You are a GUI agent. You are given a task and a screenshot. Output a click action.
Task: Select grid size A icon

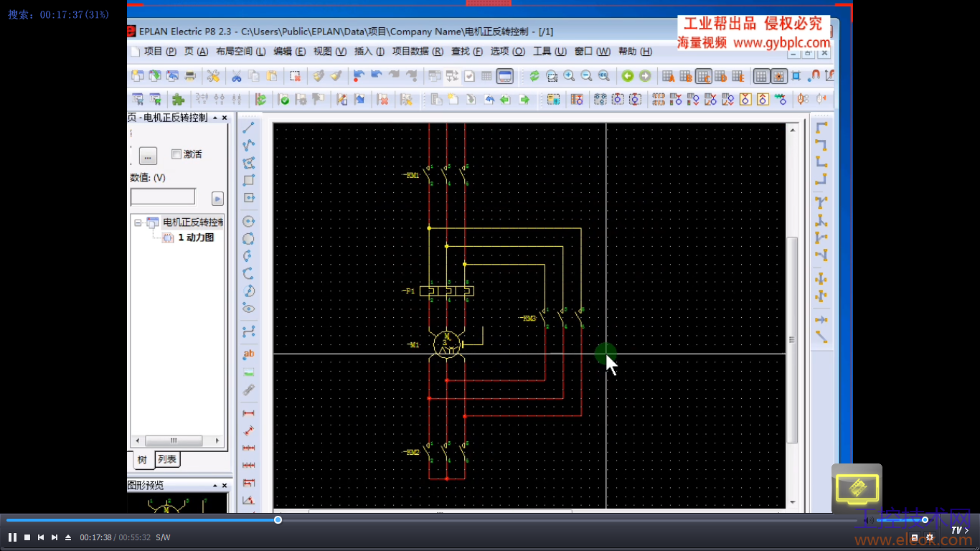(x=669, y=76)
